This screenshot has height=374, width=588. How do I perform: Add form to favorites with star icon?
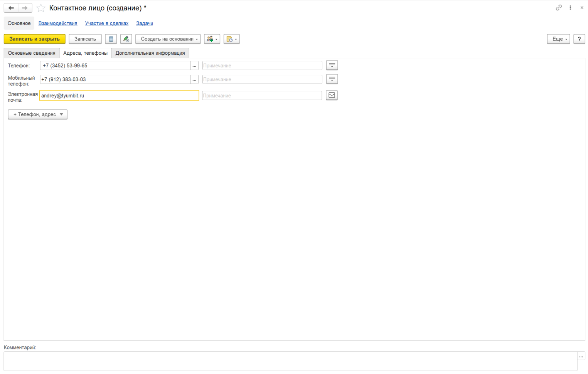[x=41, y=8]
